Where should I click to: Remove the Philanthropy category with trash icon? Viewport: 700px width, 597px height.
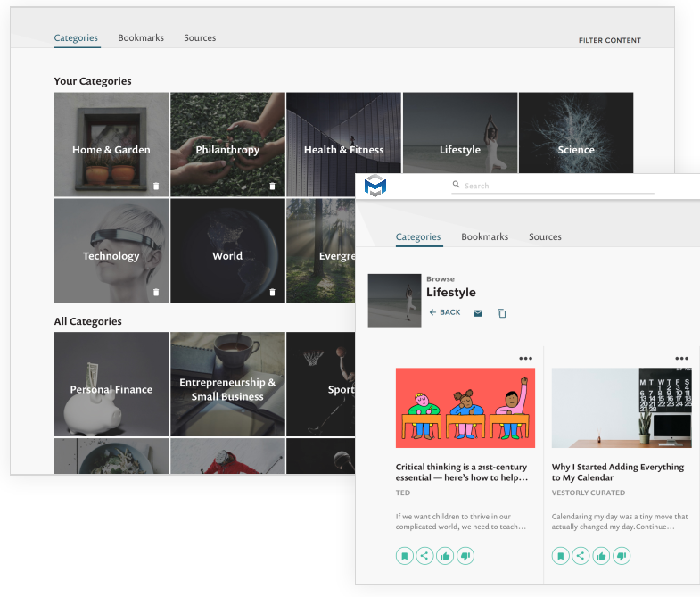click(272, 187)
